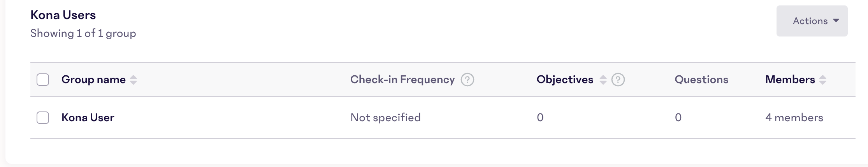Sort the Members column using the sort arrows
Viewport: 868px width, 167px height.
pyautogui.click(x=822, y=80)
